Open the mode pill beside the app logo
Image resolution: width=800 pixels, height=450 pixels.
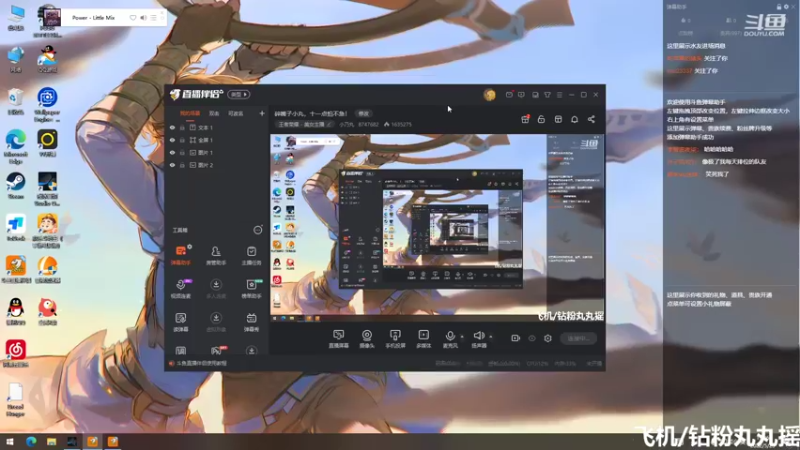(238, 94)
